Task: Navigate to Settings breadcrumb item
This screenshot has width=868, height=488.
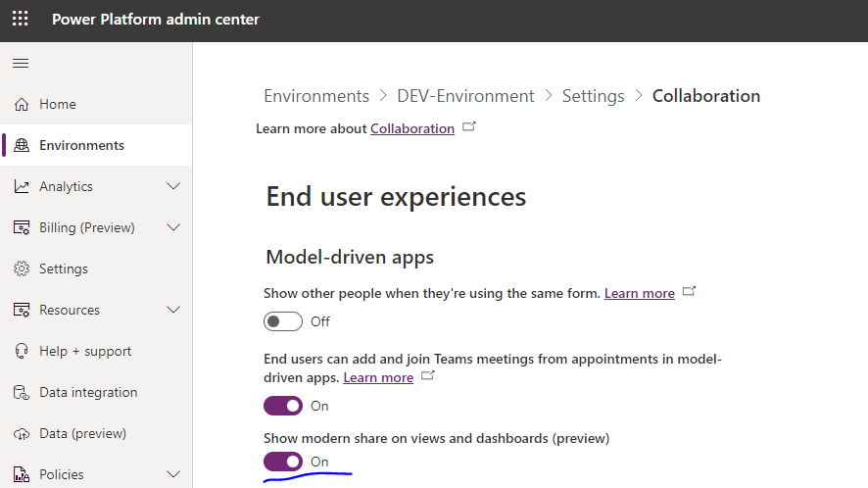Action: click(x=593, y=96)
